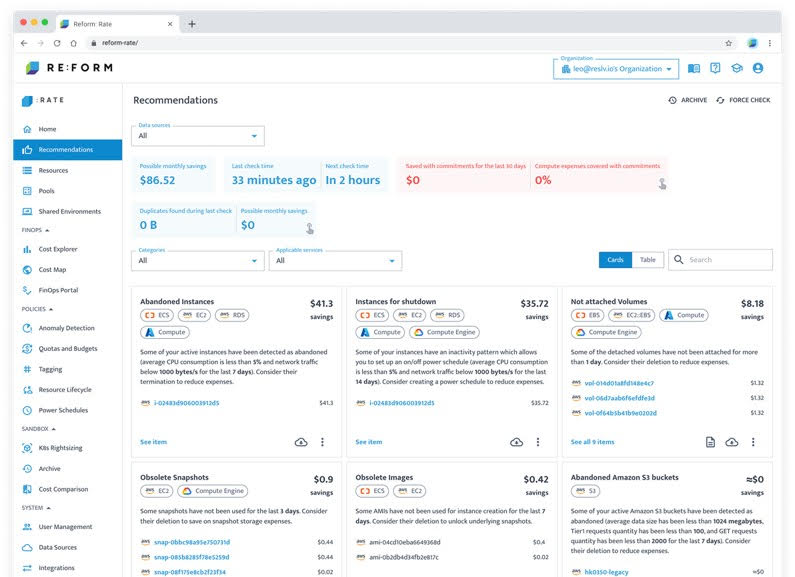Click the Archive clock icon button

point(688,100)
